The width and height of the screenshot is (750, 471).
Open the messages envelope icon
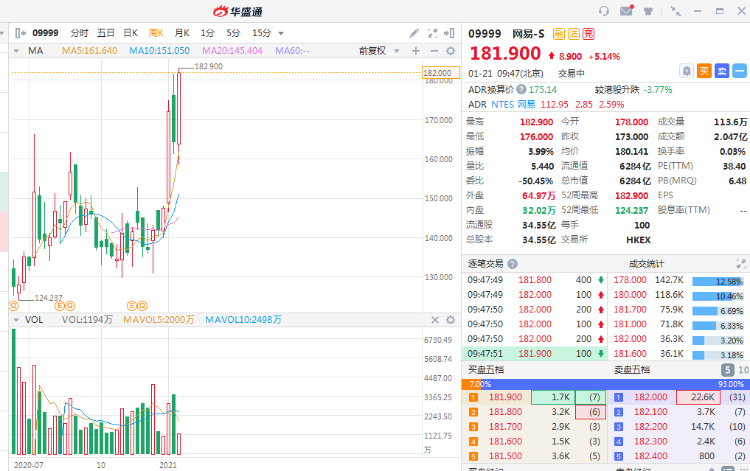pyautogui.click(x=626, y=11)
